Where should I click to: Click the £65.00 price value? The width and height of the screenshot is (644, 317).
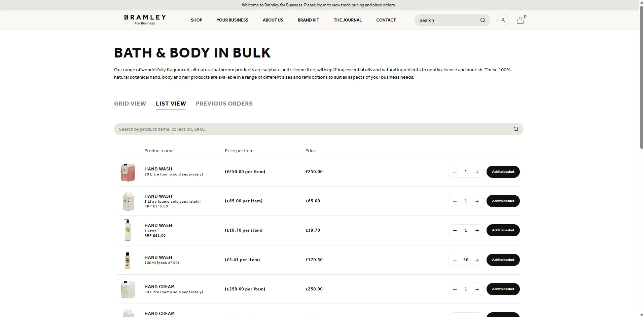(313, 201)
